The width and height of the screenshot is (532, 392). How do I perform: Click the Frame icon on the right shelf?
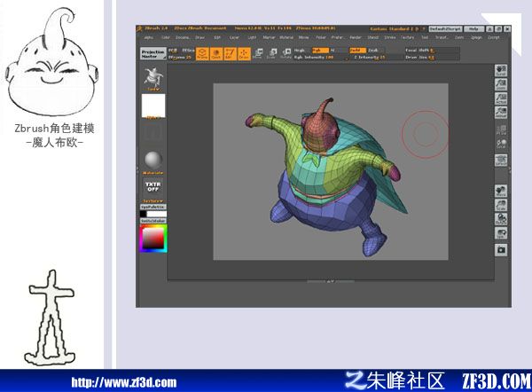point(501,161)
